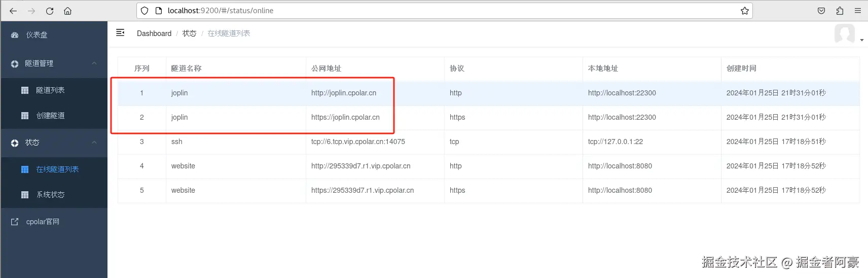Click the 在线隧道列表 breadcrumb text
The height and width of the screenshot is (278, 868).
229,33
